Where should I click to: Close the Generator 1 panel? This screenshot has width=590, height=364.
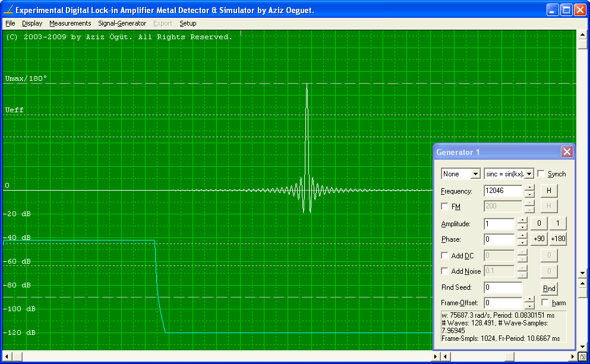click(567, 152)
